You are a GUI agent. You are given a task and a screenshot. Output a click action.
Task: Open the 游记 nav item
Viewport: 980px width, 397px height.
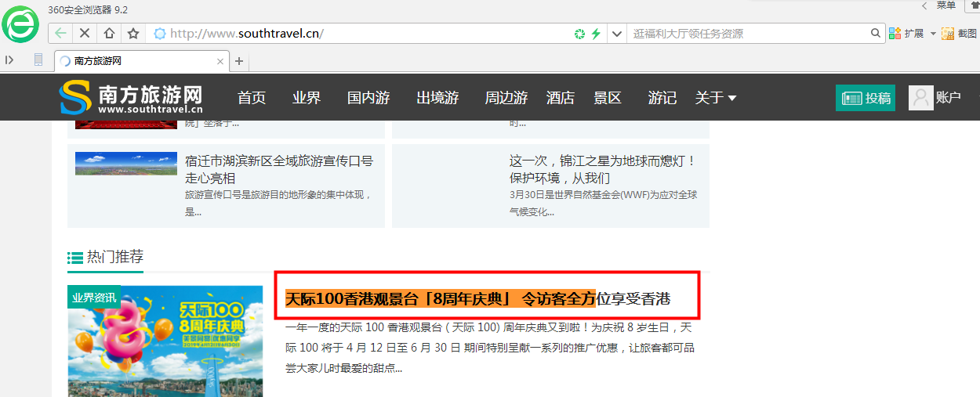click(x=662, y=98)
